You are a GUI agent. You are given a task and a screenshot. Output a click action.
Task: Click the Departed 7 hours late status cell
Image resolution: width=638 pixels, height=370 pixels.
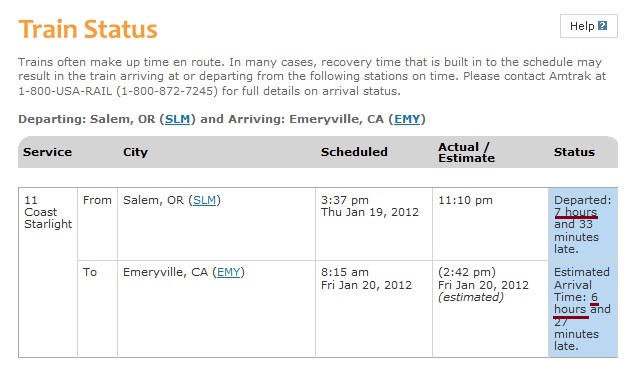pyautogui.click(x=583, y=224)
